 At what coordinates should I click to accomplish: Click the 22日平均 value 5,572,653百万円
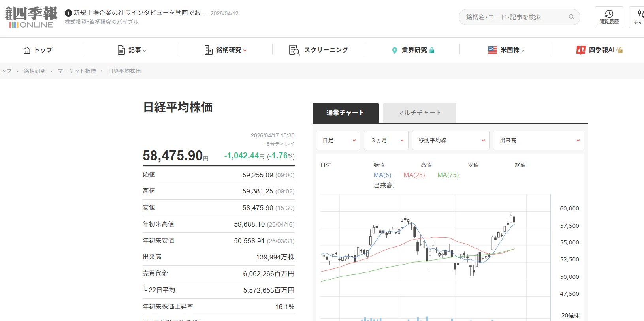(x=269, y=290)
